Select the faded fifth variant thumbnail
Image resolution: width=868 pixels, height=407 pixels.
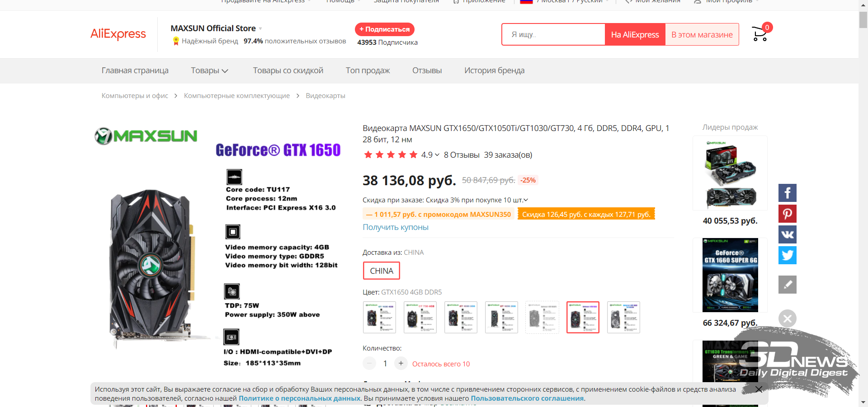[542, 317]
